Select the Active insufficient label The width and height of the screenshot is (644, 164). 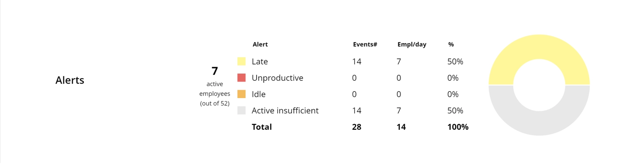tap(285, 111)
